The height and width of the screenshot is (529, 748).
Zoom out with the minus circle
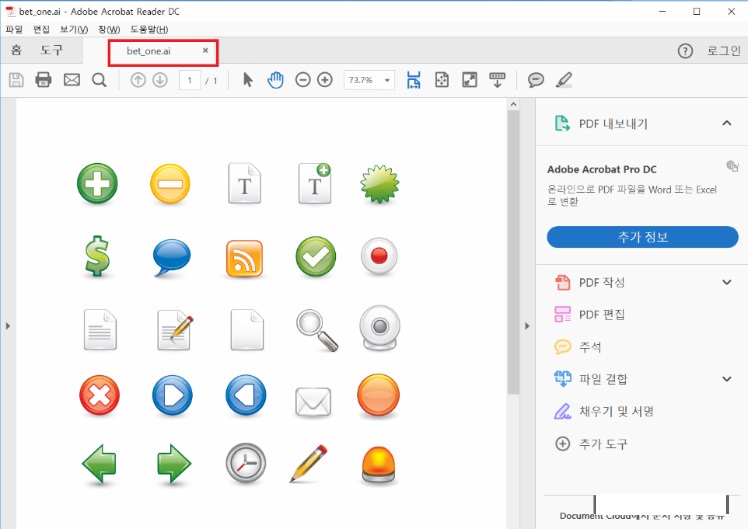pos(302,80)
